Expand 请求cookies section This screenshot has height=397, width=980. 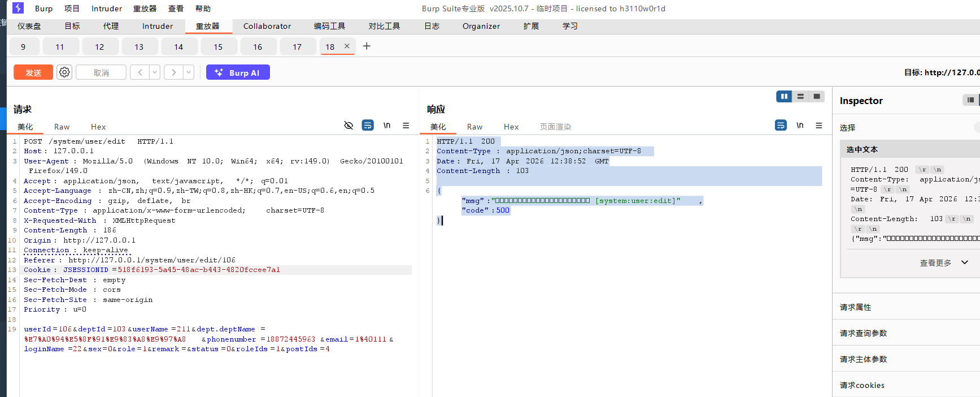tap(906, 385)
